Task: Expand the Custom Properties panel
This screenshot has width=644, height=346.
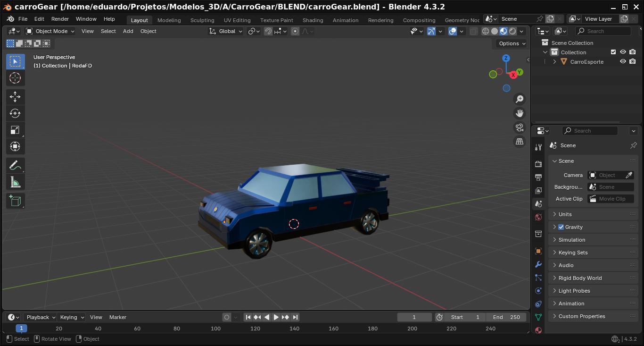Action: coord(593,316)
